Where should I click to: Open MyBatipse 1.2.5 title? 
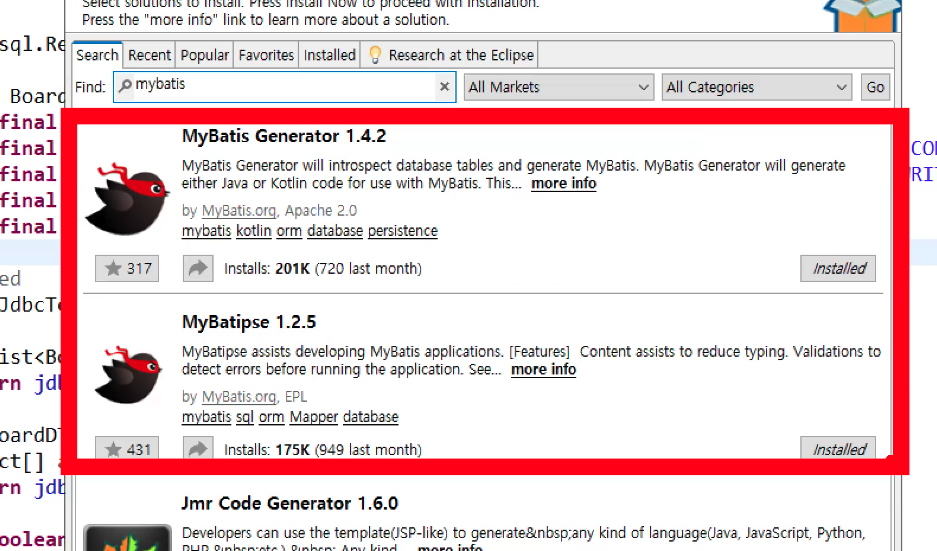pyautogui.click(x=249, y=322)
